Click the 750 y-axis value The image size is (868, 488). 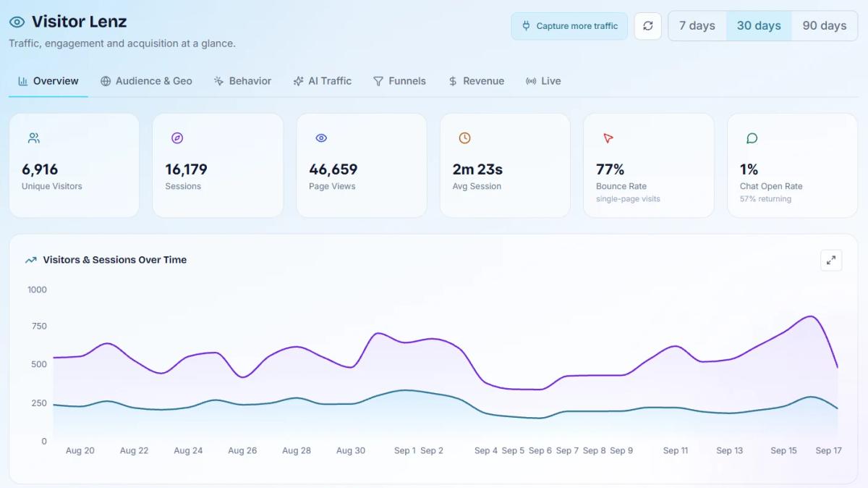[39, 327]
